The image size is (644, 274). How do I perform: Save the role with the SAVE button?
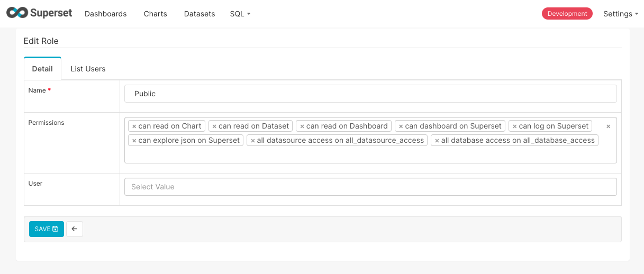tap(47, 229)
